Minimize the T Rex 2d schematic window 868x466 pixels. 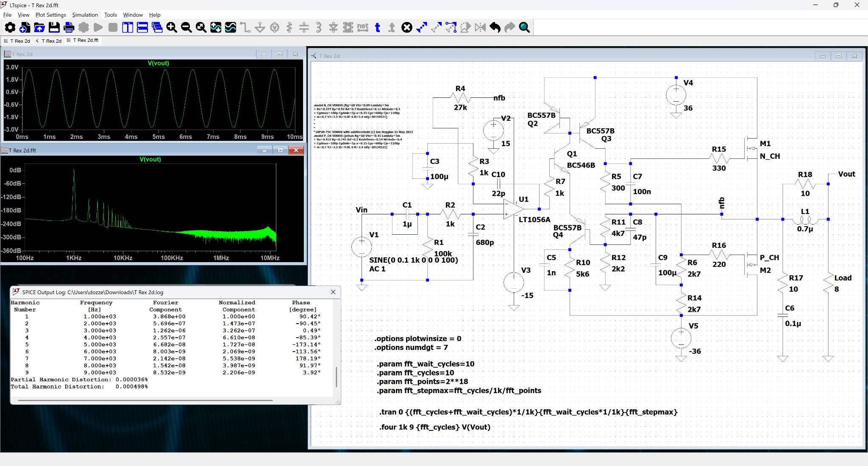pyautogui.click(x=822, y=56)
